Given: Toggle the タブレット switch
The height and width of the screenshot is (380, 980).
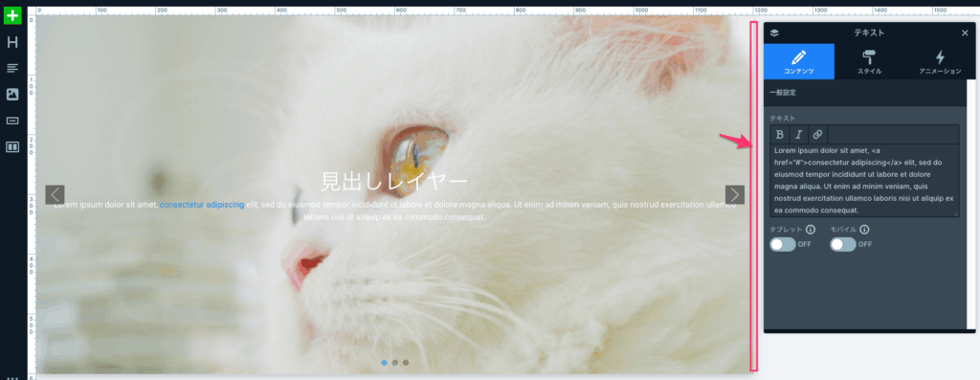Looking at the screenshot, I should [783, 244].
